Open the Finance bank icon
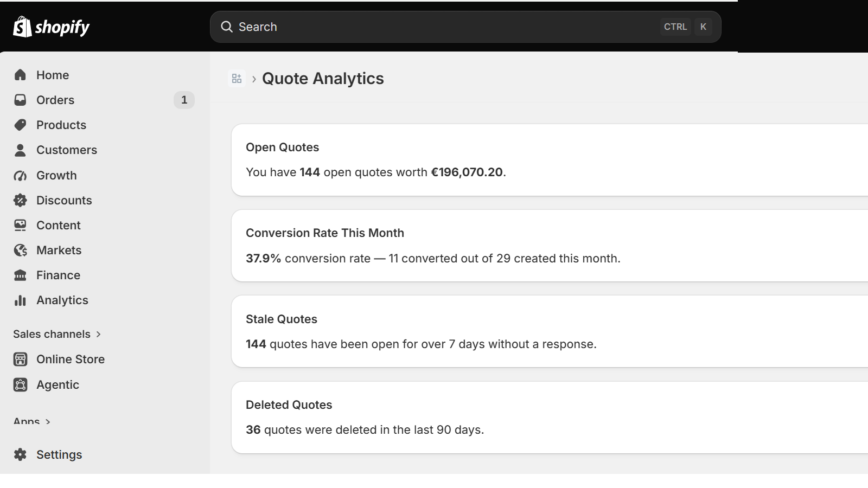The height and width of the screenshot is (488, 868). [20, 275]
